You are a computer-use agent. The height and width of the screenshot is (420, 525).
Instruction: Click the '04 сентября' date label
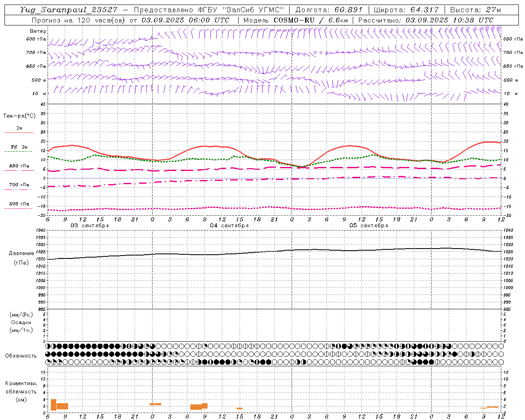[229, 226]
